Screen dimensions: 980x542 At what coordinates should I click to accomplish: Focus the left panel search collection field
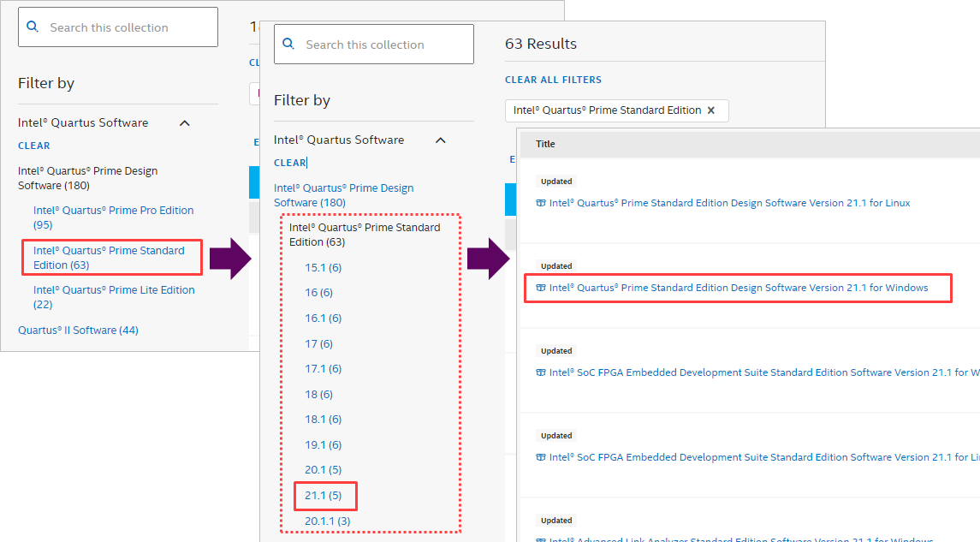118,27
